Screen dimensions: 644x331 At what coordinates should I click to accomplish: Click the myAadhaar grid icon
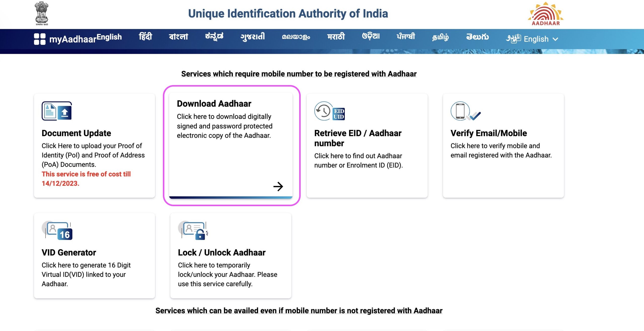click(x=40, y=39)
